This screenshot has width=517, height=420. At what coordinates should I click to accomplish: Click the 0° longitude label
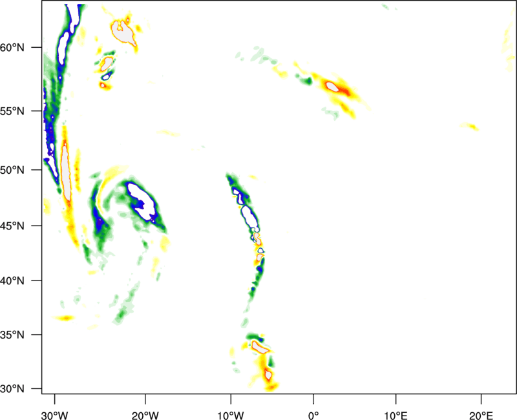(313, 415)
